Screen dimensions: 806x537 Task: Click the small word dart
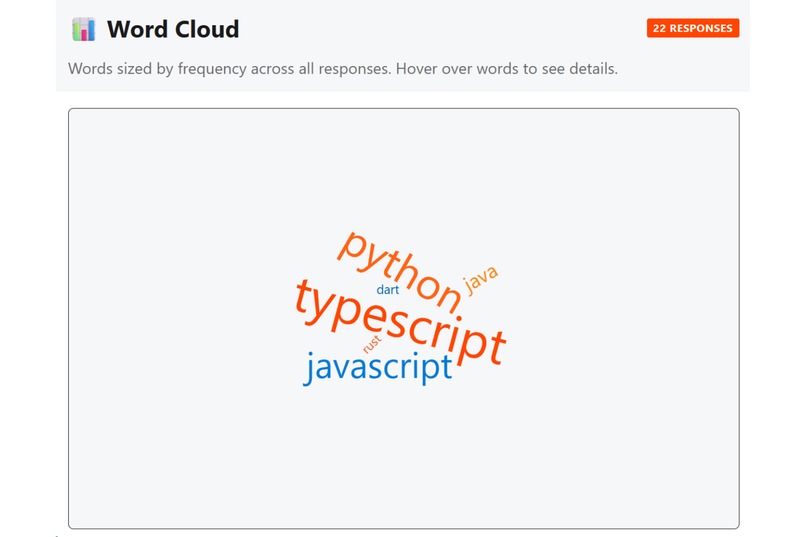[x=388, y=290]
